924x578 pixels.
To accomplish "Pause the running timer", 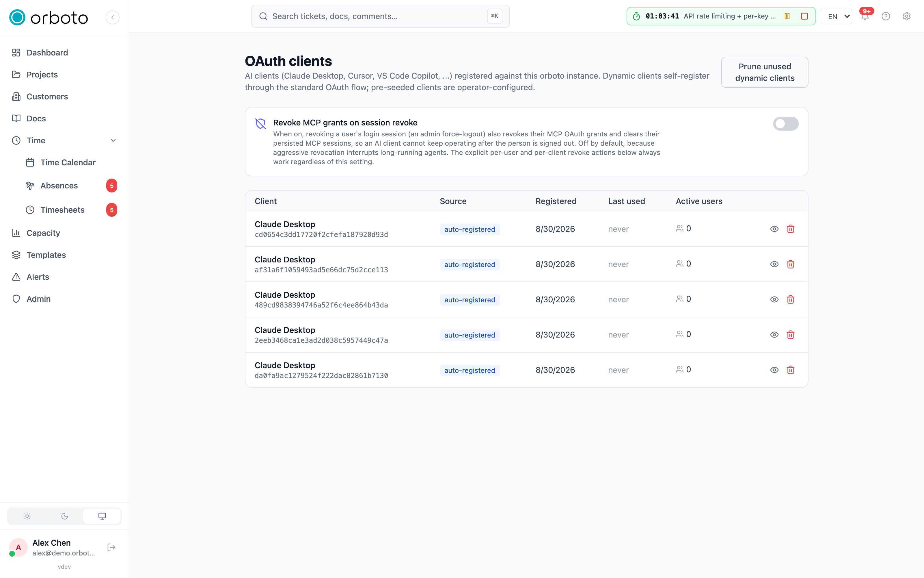I will [x=787, y=16].
